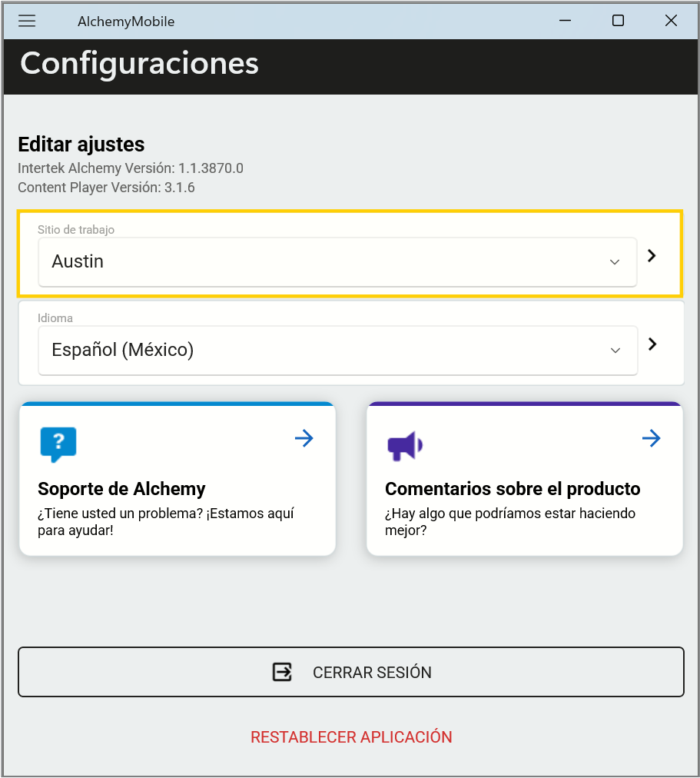The height and width of the screenshot is (778, 700).
Task: Maximize the AlchemyMobile window
Action: (x=618, y=21)
